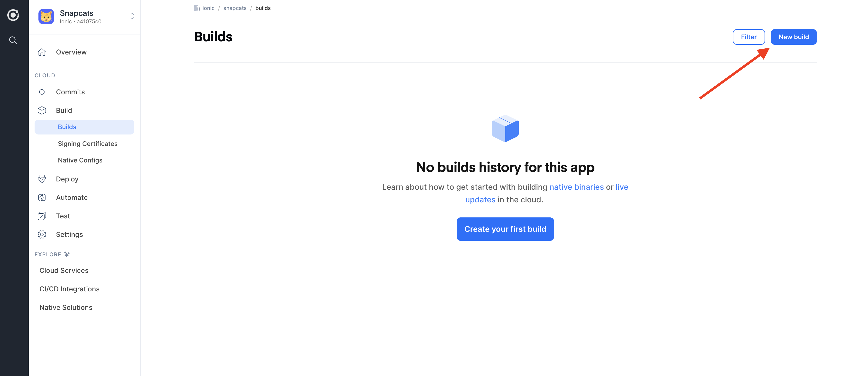
Task: Click the Deploy gem icon
Action: tap(42, 179)
